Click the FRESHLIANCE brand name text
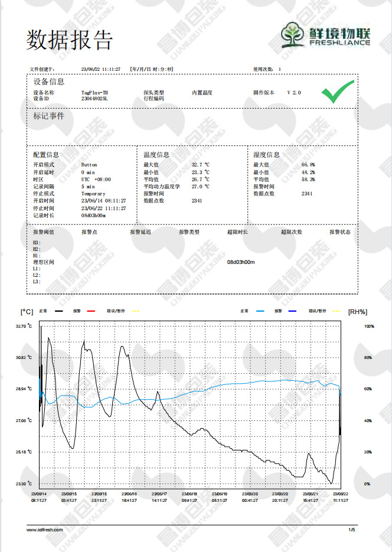Screen dimensions: 392x552 point(340,43)
